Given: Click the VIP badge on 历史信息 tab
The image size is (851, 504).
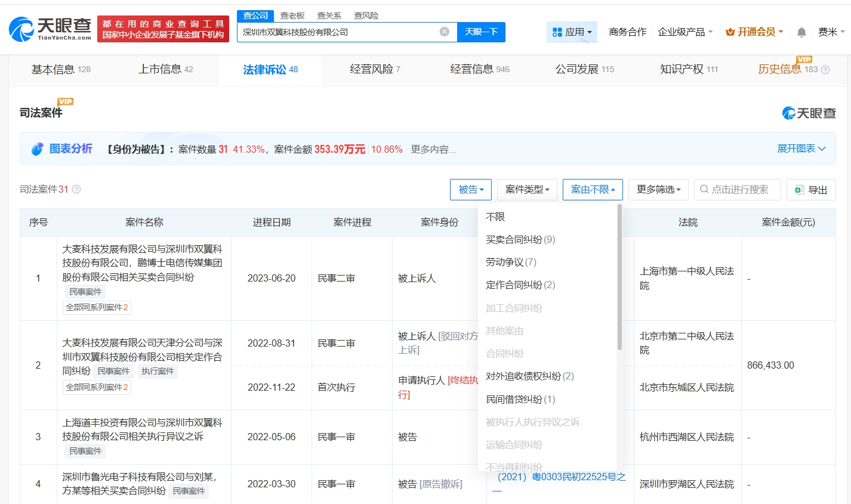Looking at the screenshot, I should pyautogui.click(x=804, y=59).
